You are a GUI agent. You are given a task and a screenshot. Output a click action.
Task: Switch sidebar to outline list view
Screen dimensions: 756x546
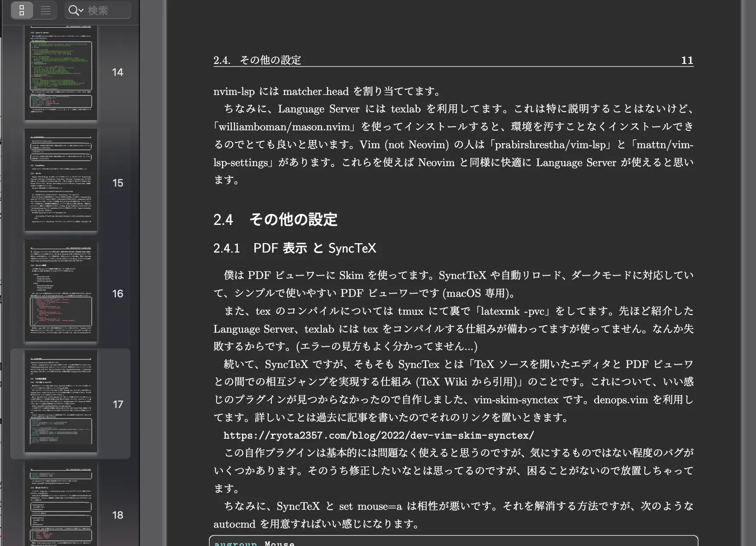coord(46,10)
